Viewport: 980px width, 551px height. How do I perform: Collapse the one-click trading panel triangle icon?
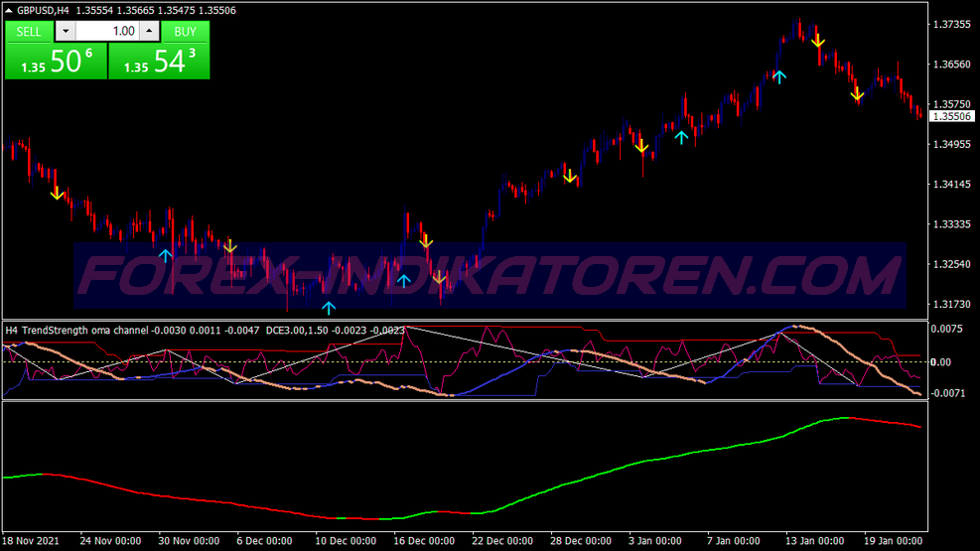click(9, 10)
